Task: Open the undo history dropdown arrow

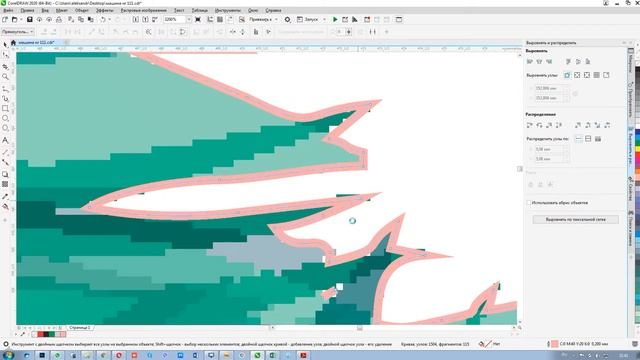Action: click(x=109, y=19)
